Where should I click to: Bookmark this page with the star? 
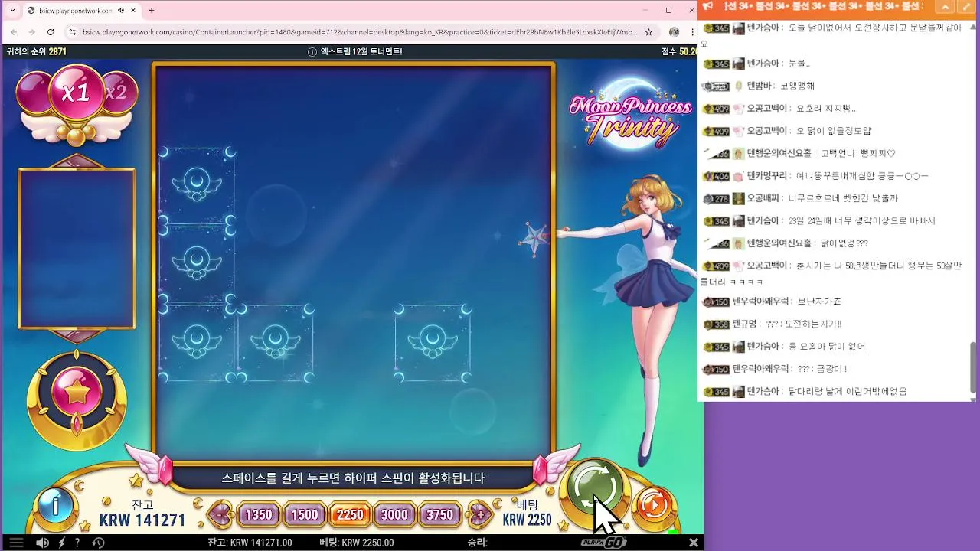(x=648, y=32)
